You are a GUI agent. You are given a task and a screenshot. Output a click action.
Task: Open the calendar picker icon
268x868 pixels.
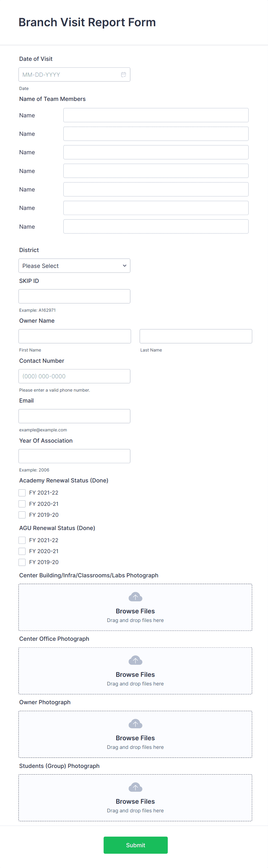(x=124, y=74)
